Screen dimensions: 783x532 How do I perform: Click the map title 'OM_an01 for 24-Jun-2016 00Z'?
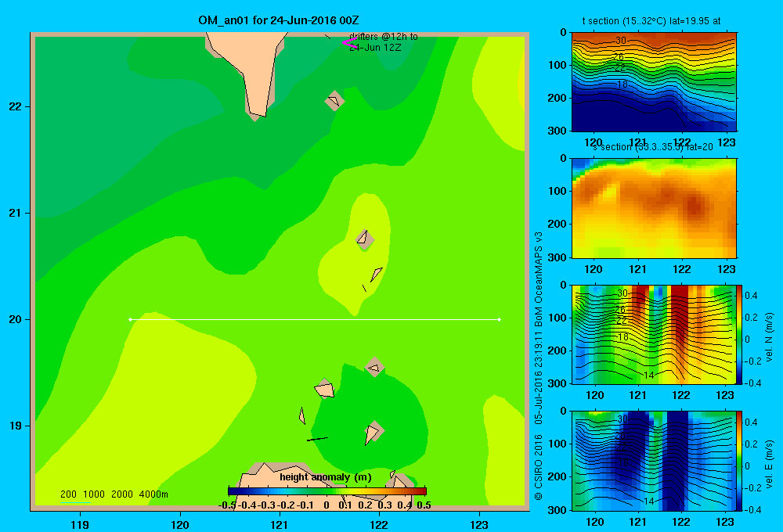click(x=278, y=20)
